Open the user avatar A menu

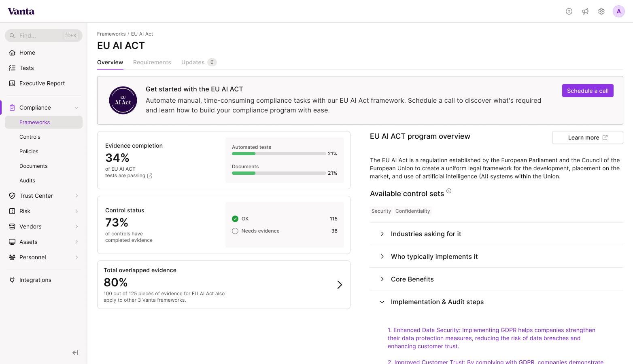tap(619, 11)
